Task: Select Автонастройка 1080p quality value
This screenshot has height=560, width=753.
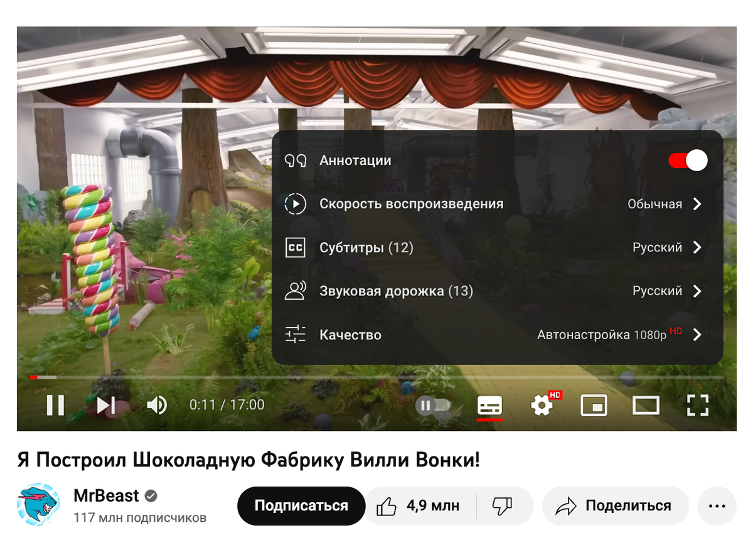Action: [609, 334]
